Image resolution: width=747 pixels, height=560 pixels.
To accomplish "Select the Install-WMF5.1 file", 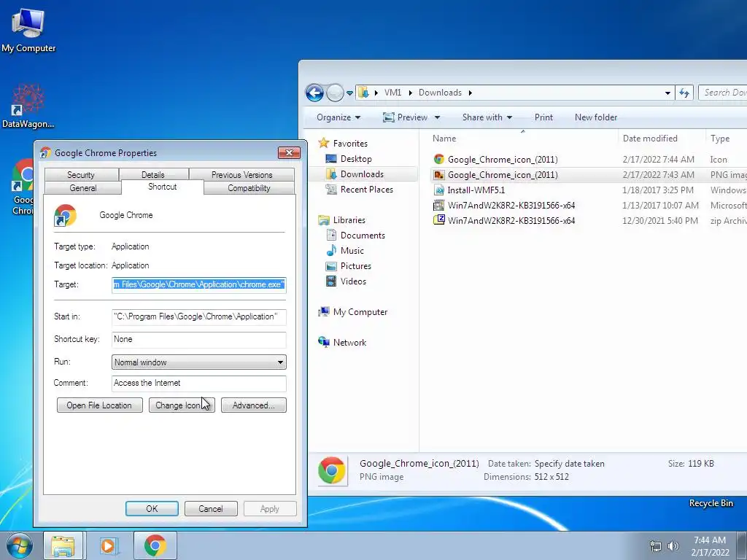I will coord(476,190).
